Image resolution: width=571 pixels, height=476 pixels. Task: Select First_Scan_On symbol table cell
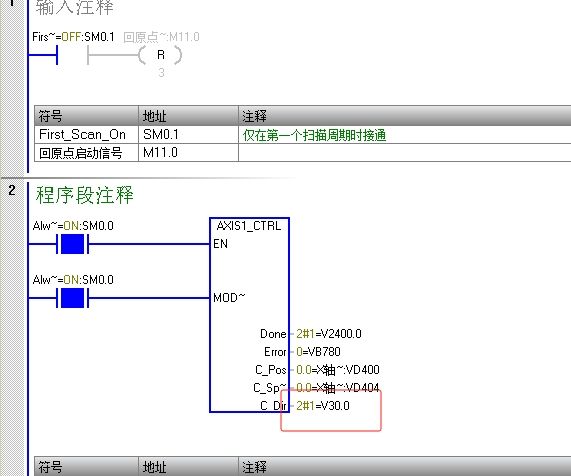point(86,134)
